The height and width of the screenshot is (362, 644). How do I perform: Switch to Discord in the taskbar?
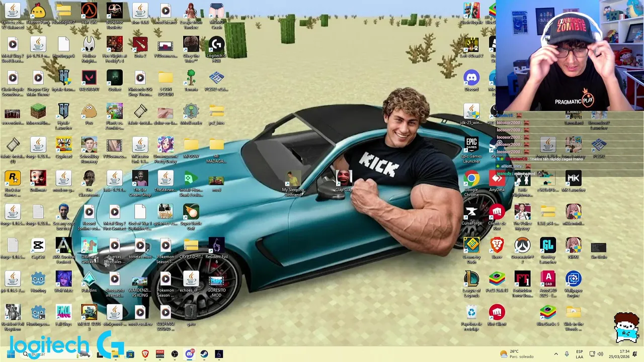189,354
